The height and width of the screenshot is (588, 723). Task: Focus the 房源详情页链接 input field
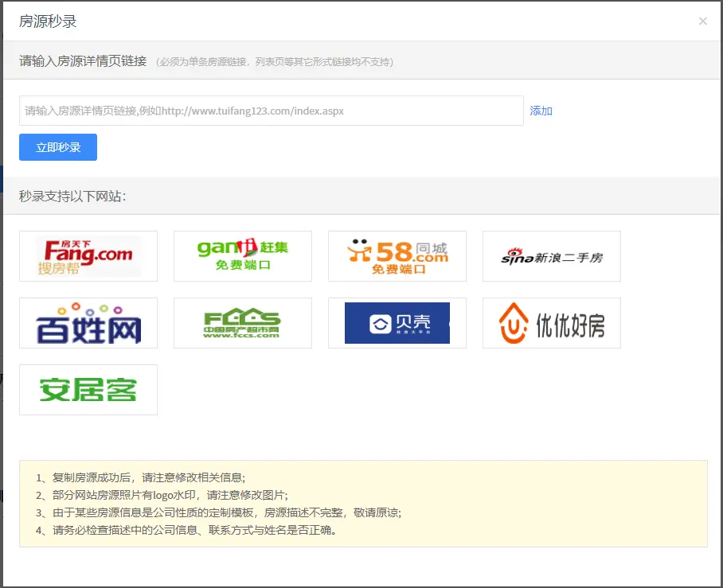tap(271, 111)
